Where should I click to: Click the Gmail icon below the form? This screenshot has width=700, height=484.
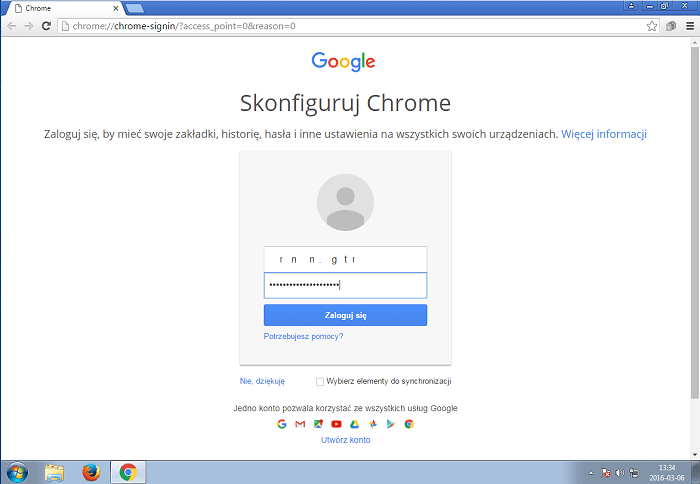[300, 424]
